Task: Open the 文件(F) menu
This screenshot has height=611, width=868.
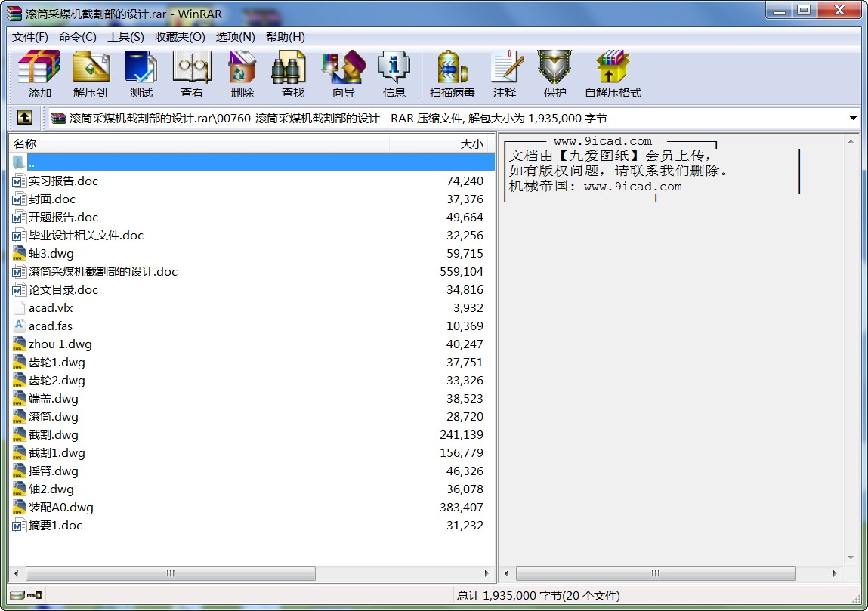Action: point(30,37)
